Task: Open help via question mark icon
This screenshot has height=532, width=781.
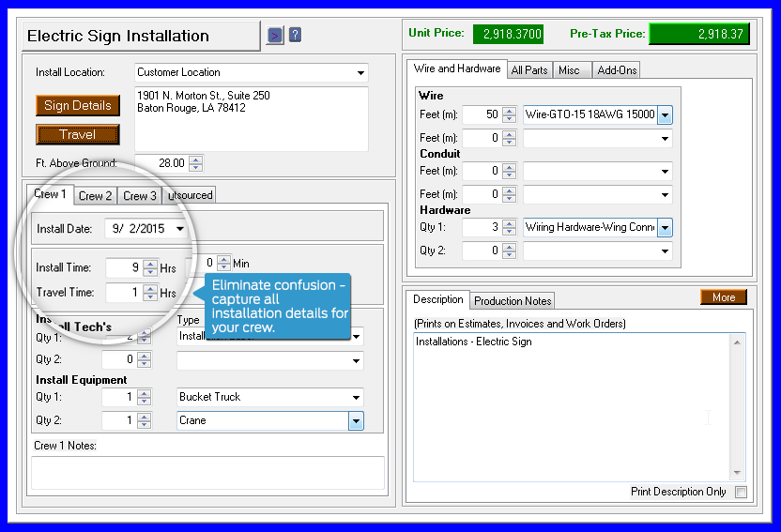Action: click(295, 36)
